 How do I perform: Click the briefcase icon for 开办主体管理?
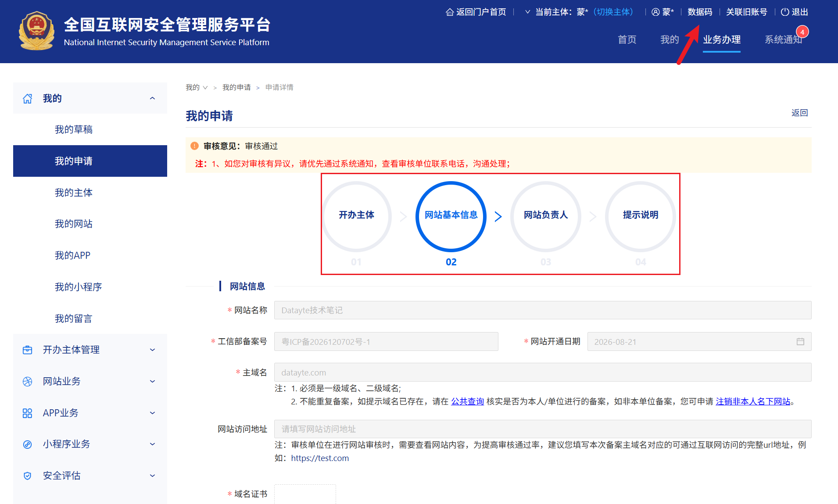[27, 350]
